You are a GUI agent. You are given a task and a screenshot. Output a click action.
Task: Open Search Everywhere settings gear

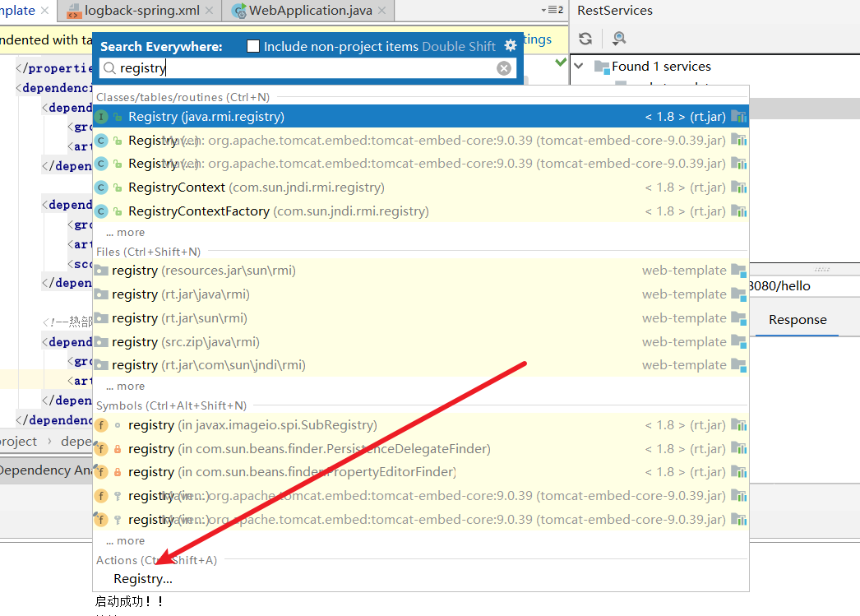coord(511,45)
